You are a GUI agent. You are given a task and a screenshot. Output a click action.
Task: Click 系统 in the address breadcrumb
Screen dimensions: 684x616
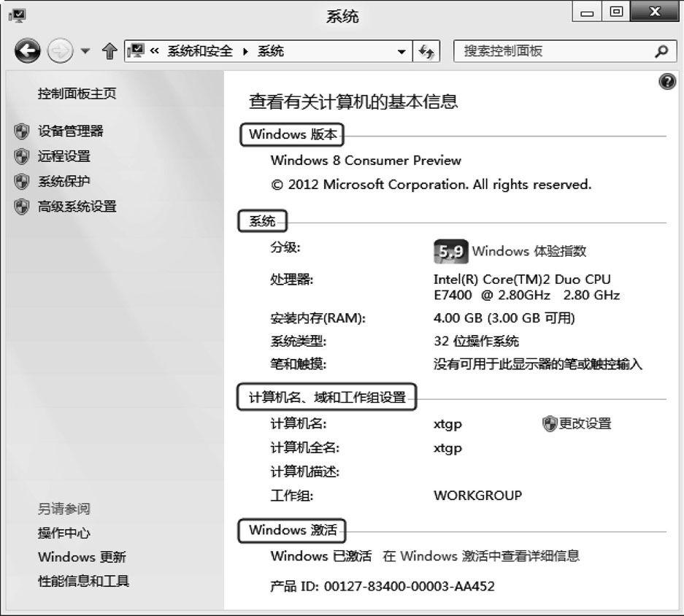pos(270,51)
